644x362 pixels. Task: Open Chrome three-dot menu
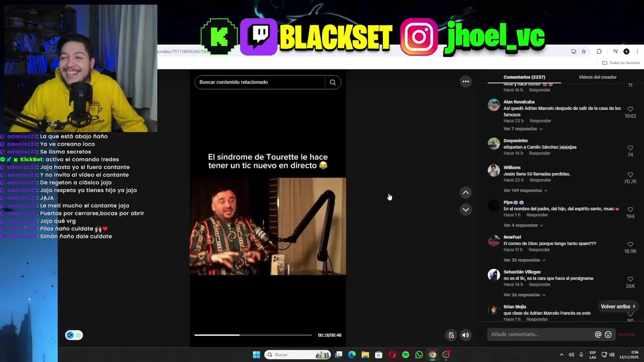637,51
